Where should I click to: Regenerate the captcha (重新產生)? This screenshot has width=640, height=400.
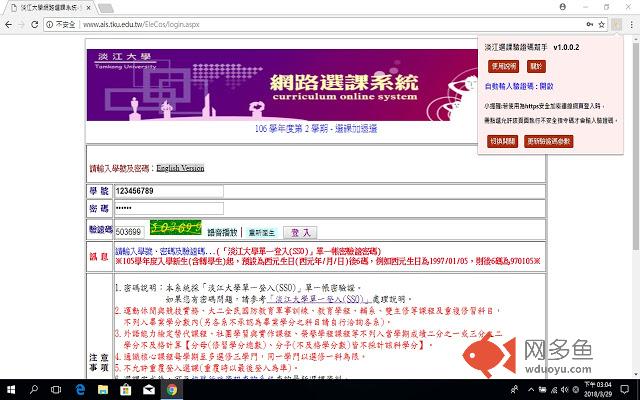pyautogui.click(x=262, y=233)
